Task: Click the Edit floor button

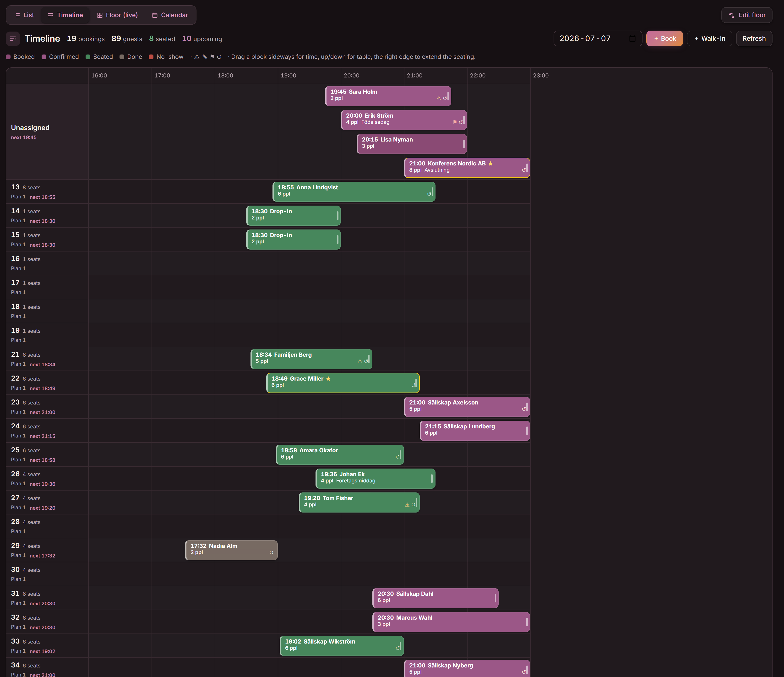Action: click(746, 15)
